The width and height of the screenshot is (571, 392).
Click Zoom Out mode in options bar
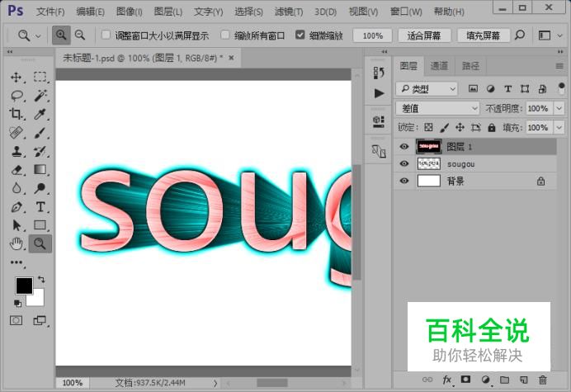[x=80, y=35]
